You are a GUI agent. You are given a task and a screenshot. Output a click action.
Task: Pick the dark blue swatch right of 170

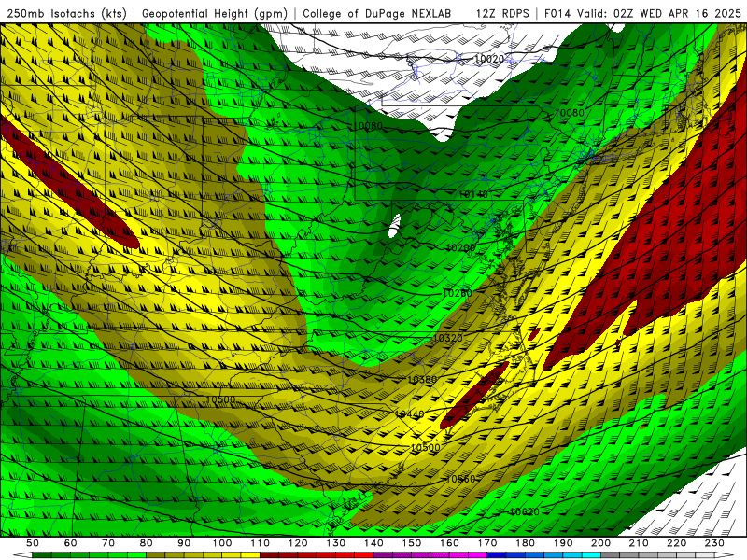click(x=497, y=555)
